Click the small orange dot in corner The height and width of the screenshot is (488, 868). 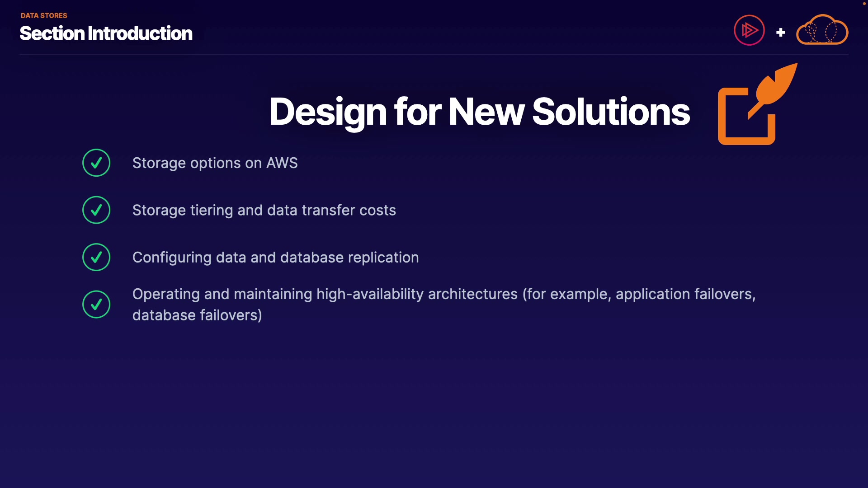click(x=864, y=4)
